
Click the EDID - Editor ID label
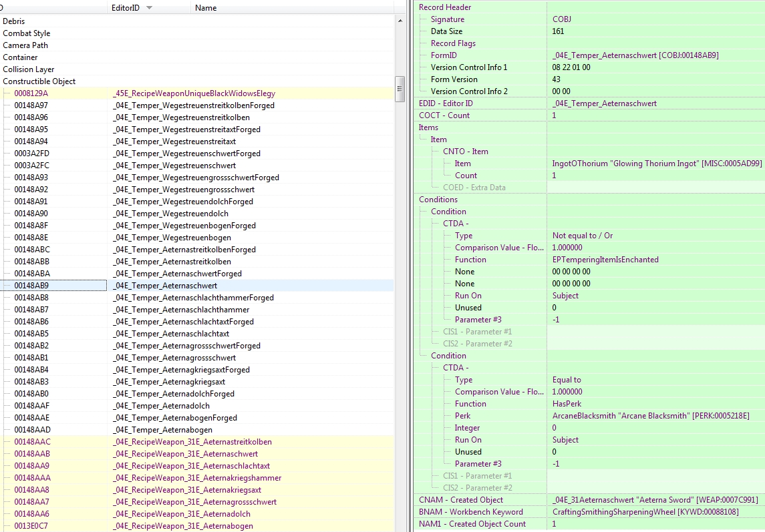(446, 103)
